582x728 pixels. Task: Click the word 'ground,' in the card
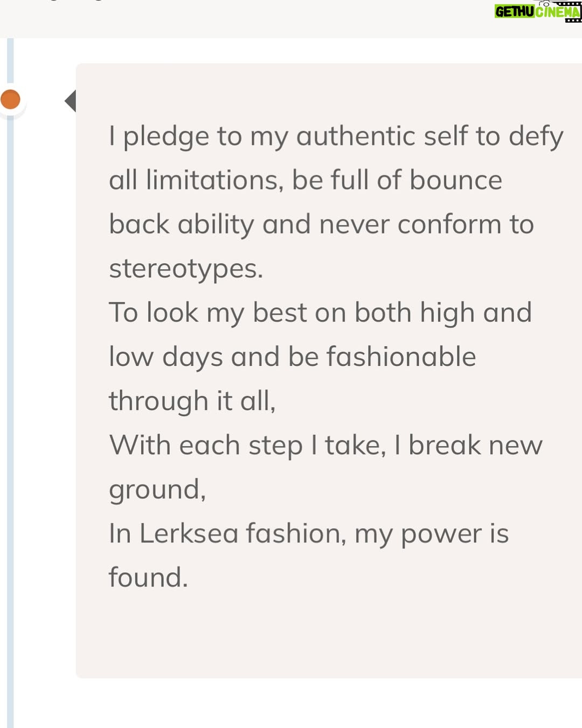tap(157, 490)
